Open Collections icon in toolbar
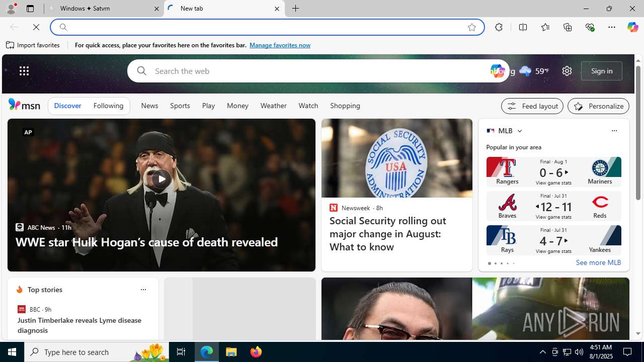 click(x=568, y=27)
